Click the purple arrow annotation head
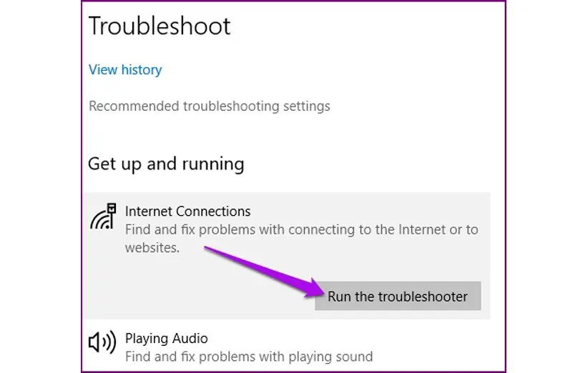The height and width of the screenshot is (373, 588). [313, 289]
